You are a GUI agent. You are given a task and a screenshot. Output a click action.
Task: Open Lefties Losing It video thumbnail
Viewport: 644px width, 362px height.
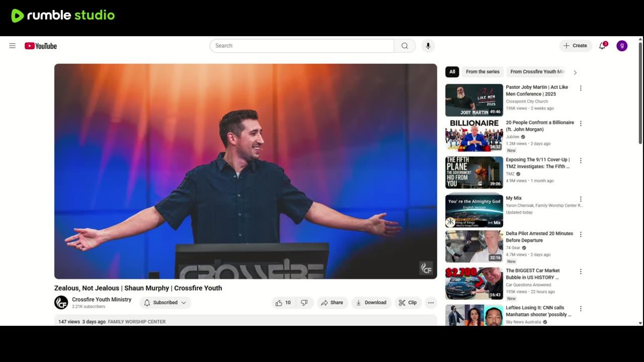(474, 315)
